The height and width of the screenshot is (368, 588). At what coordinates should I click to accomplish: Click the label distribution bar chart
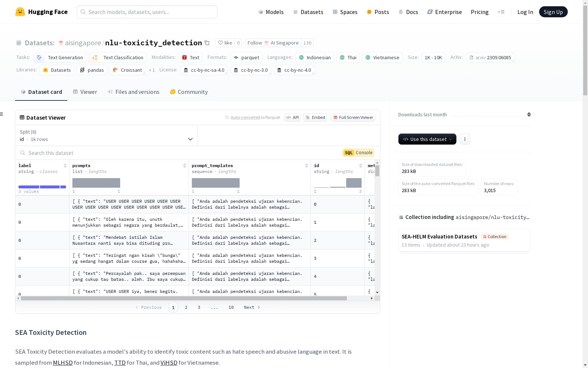[x=42, y=187]
